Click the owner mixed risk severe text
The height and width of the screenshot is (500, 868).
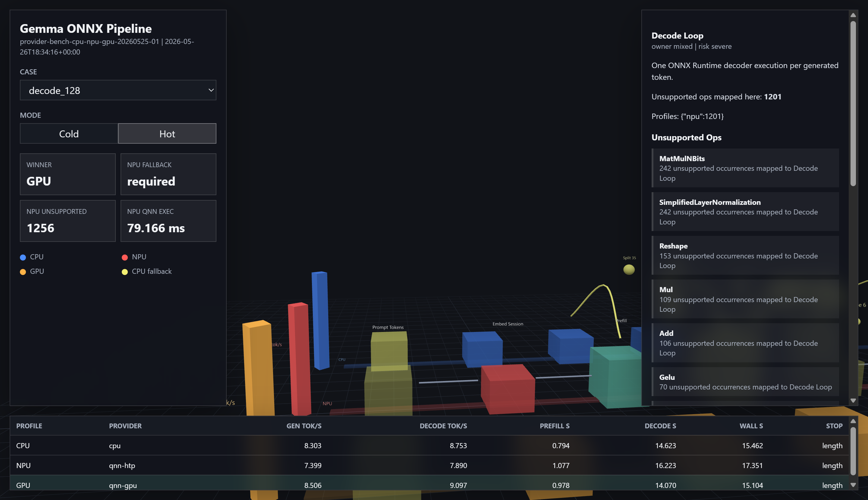pos(691,46)
